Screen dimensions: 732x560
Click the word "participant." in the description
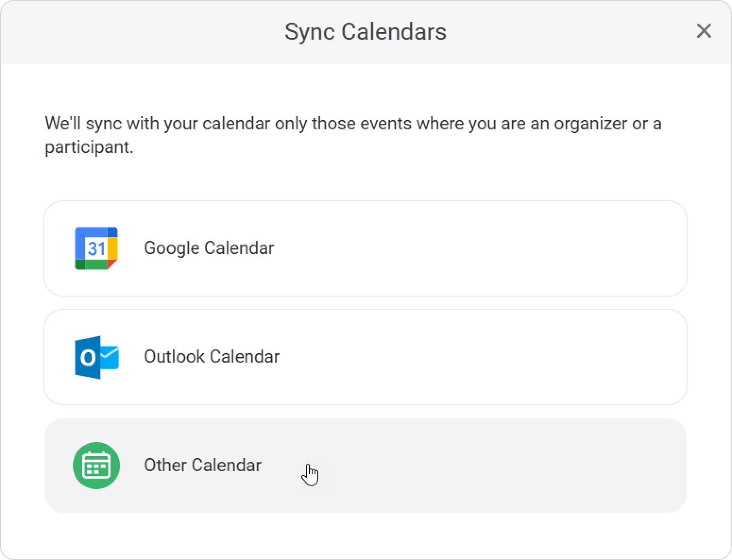pos(89,147)
